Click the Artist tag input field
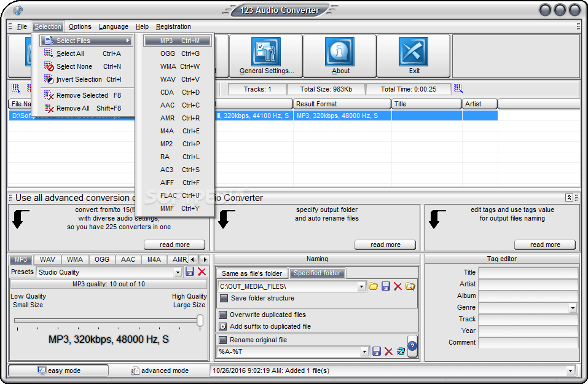 click(528, 284)
